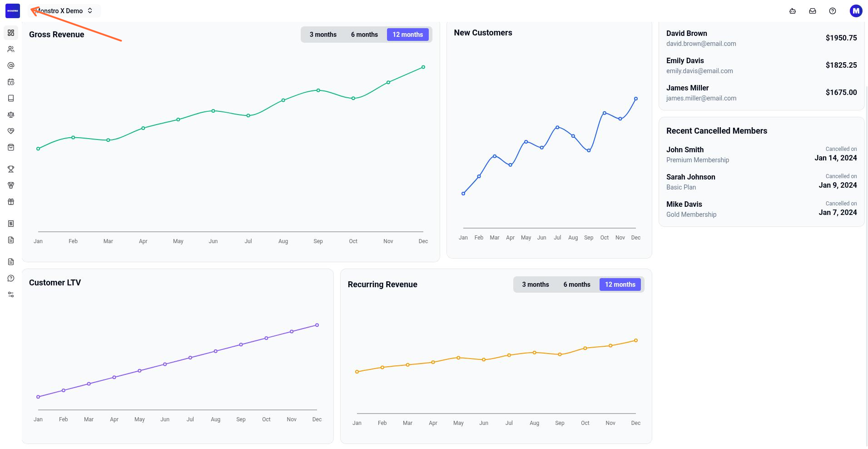Click the Gross Revenue December data point
The height and width of the screenshot is (449, 868).
pos(423,67)
